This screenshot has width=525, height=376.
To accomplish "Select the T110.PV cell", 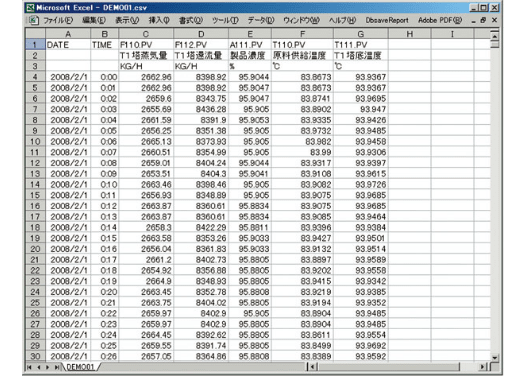I will click(x=302, y=45).
